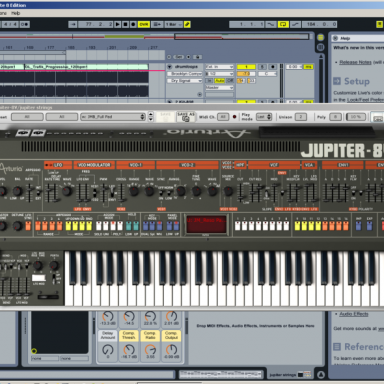Click the preset up/down stepper
Image resolution: width=384 pixels, height=384 pixels.
coord(151,117)
